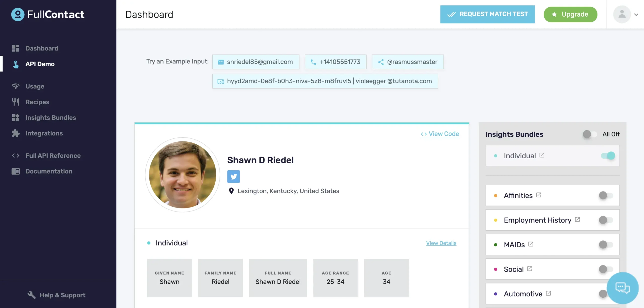The width and height of the screenshot is (644, 308).
Task: Go to Dashboard in sidebar
Action: coord(42,48)
